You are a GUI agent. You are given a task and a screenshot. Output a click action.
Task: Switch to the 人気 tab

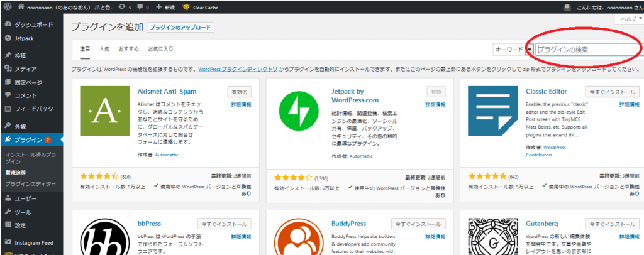[x=104, y=48]
